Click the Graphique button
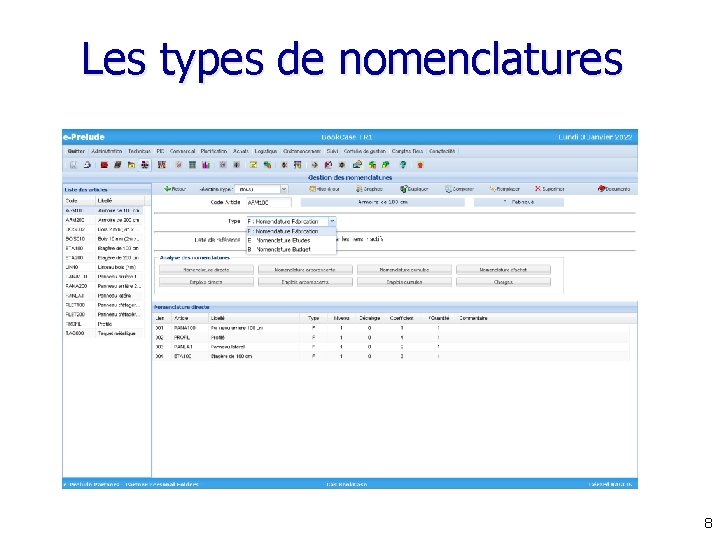 click(x=369, y=189)
